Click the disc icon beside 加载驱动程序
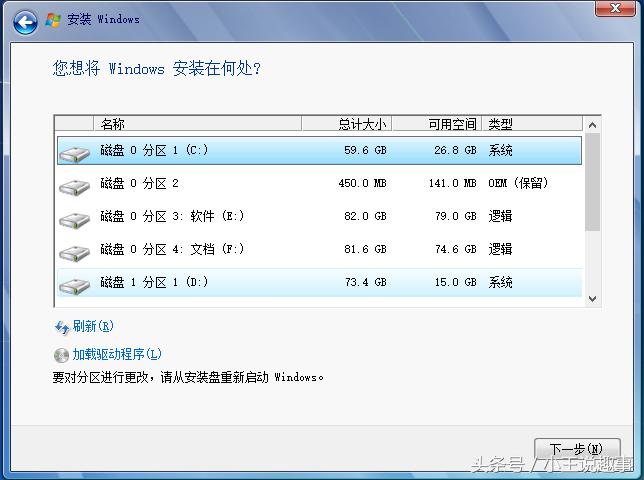This screenshot has height=480, width=644. (61, 355)
